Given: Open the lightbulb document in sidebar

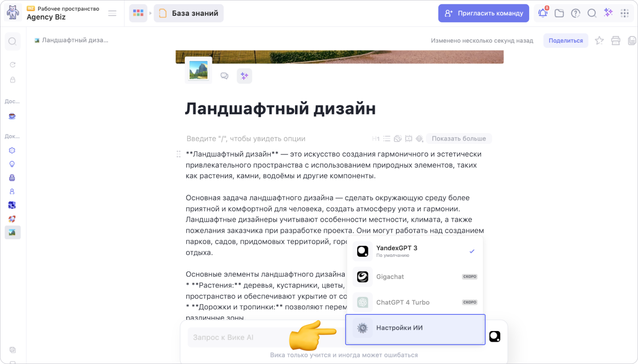Looking at the screenshot, I should (x=12, y=164).
